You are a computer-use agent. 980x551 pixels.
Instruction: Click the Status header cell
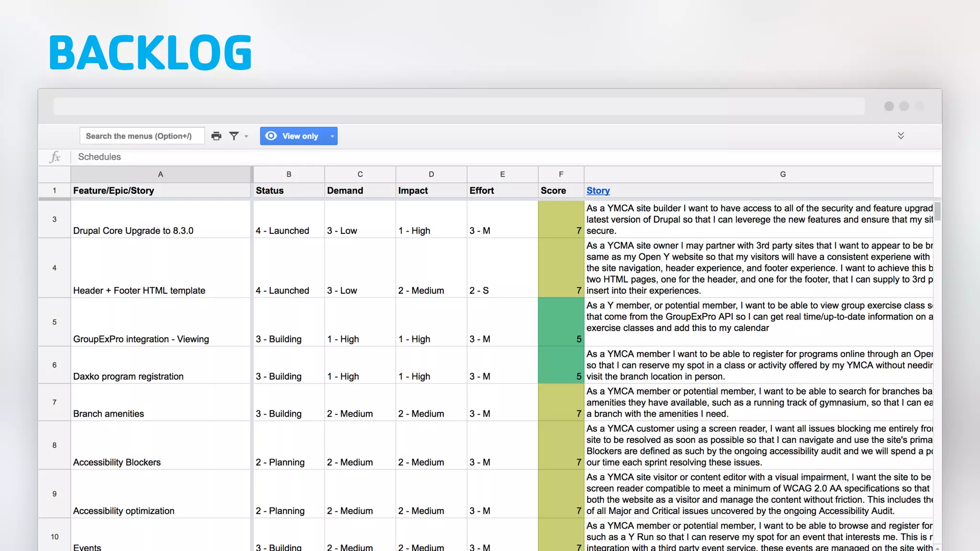click(289, 190)
